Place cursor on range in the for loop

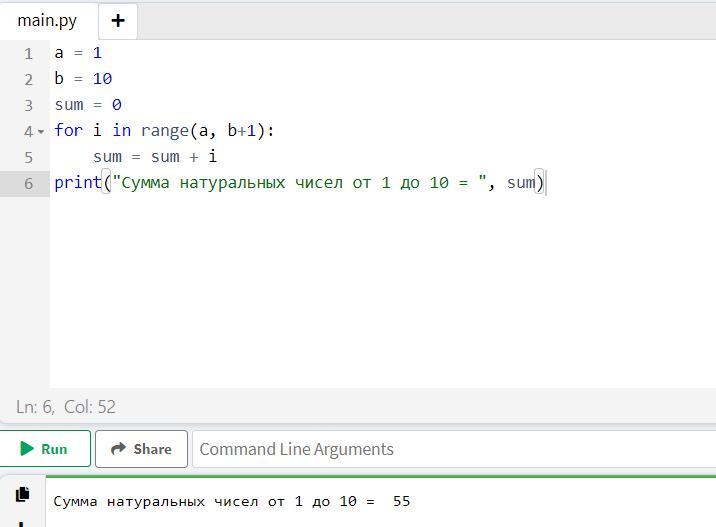click(x=165, y=131)
